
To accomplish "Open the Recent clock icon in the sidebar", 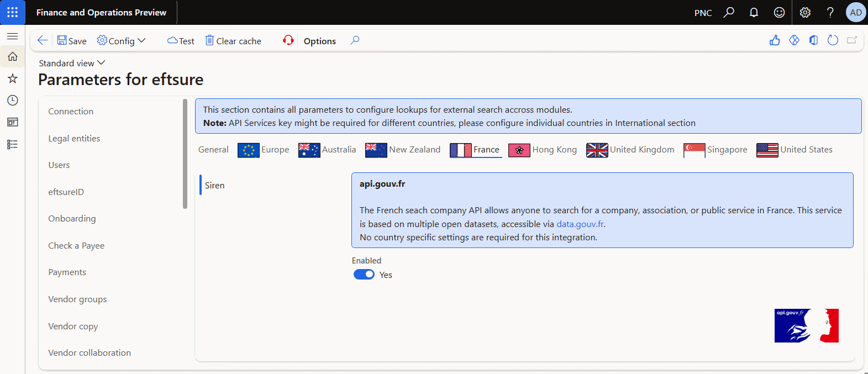I will (x=12, y=100).
